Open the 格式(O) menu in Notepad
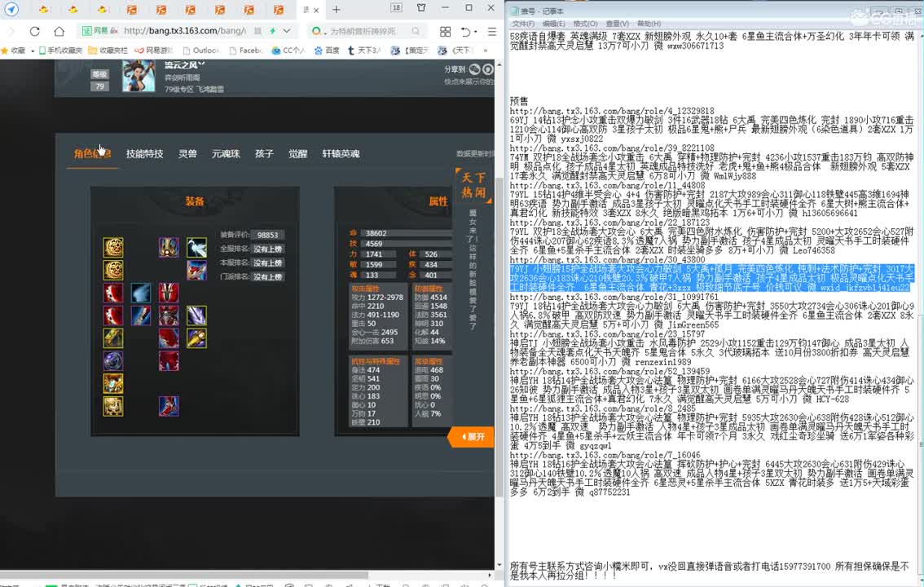 click(x=584, y=24)
